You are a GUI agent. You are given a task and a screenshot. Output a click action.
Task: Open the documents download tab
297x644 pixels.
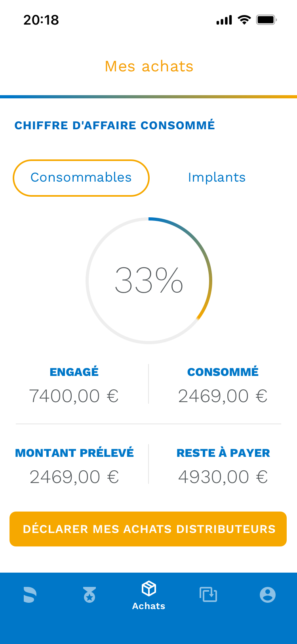208,594
